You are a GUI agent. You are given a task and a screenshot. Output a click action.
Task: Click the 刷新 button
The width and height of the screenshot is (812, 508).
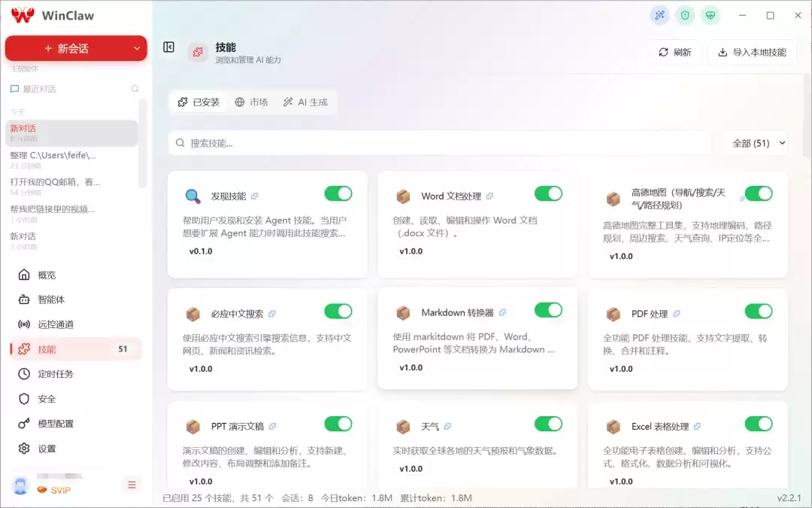coord(674,53)
